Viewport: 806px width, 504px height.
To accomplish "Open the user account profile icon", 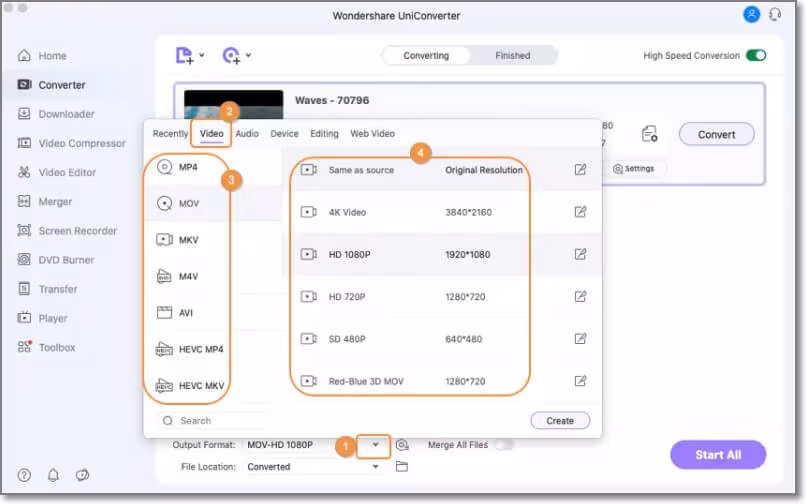I will [x=751, y=14].
